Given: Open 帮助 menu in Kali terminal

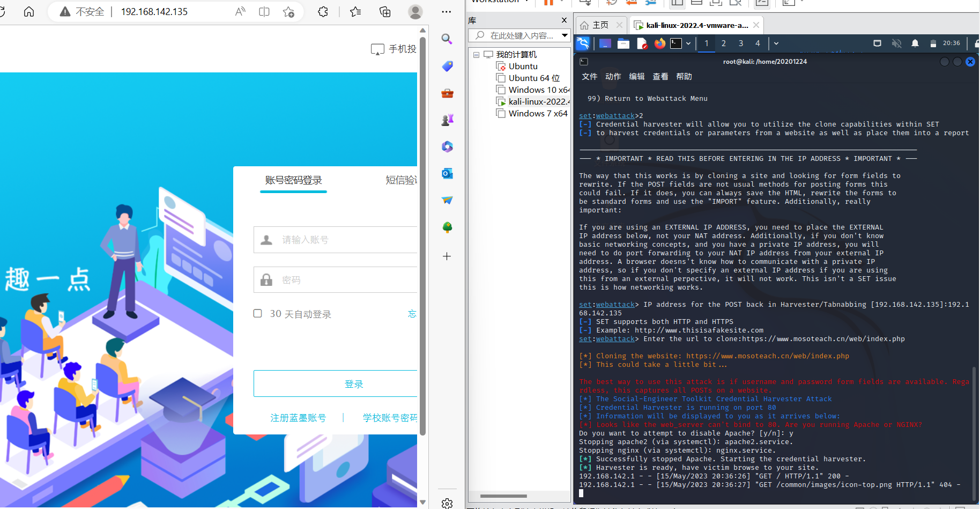Looking at the screenshot, I should (684, 77).
